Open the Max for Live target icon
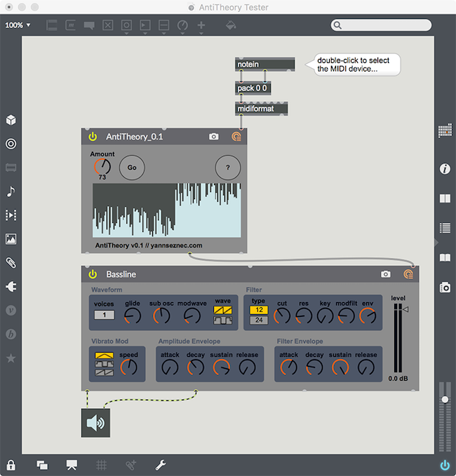Viewport: 456px width, 476px height. (11, 144)
